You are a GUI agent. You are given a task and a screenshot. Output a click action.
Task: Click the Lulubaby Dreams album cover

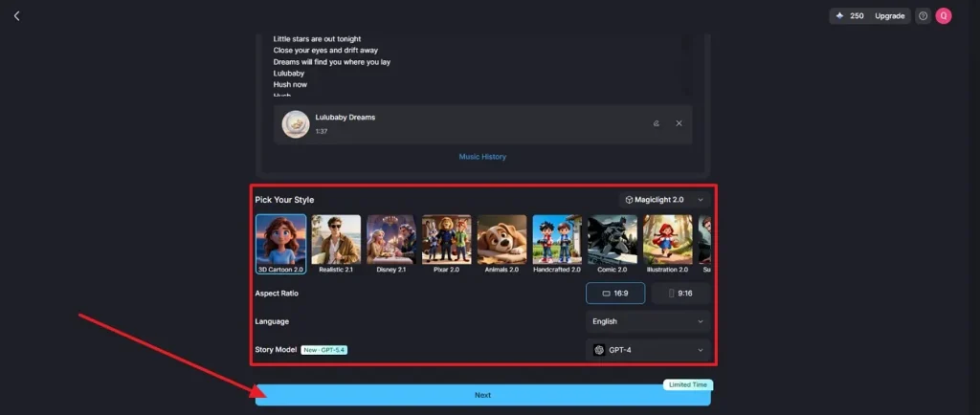tap(296, 124)
